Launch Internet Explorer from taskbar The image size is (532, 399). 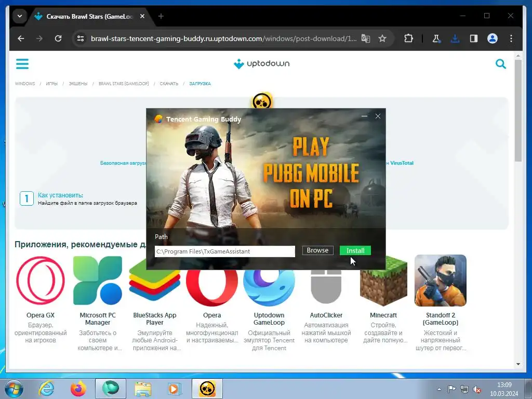point(46,389)
